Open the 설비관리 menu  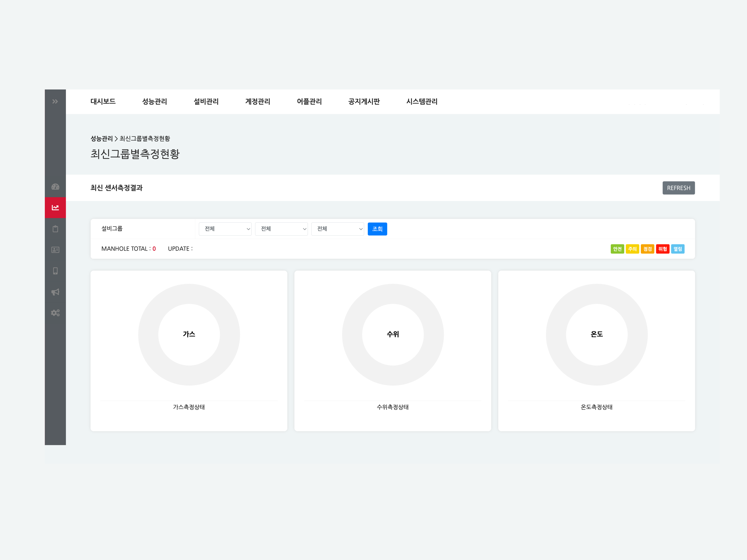tap(206, 102)
